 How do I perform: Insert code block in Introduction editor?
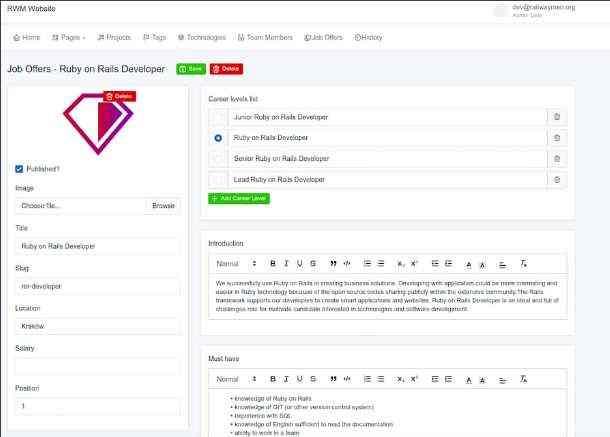pos(347,263)
